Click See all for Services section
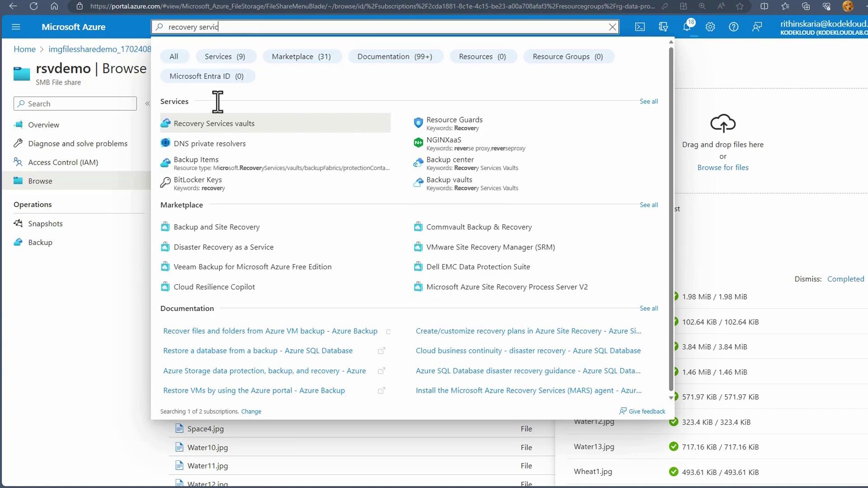This screenshot has height=488, width=868. pos(648,101)
